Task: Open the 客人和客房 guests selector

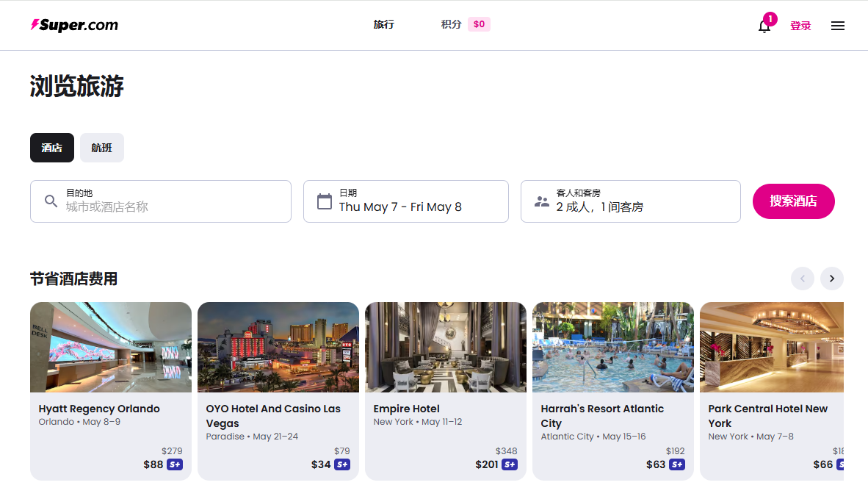Action: 631,201
